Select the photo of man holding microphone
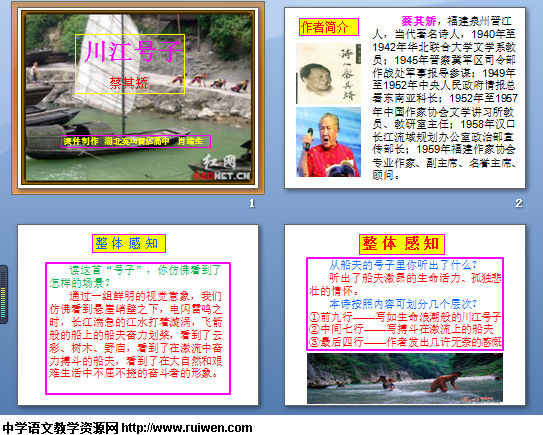Viewport: 543px width, 435px height. pyautogui.click(x=328, y=142)
